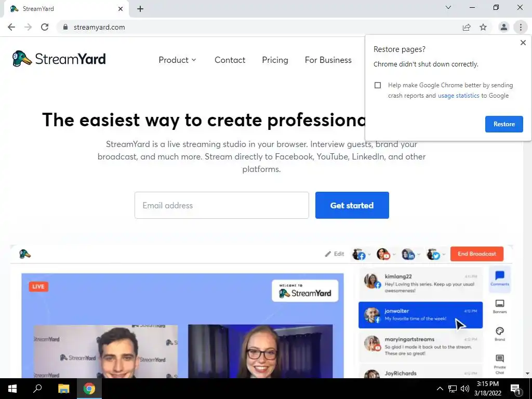Open the Chrome profile avatar icon
The image size is (532, 399).
click(504, 27)
